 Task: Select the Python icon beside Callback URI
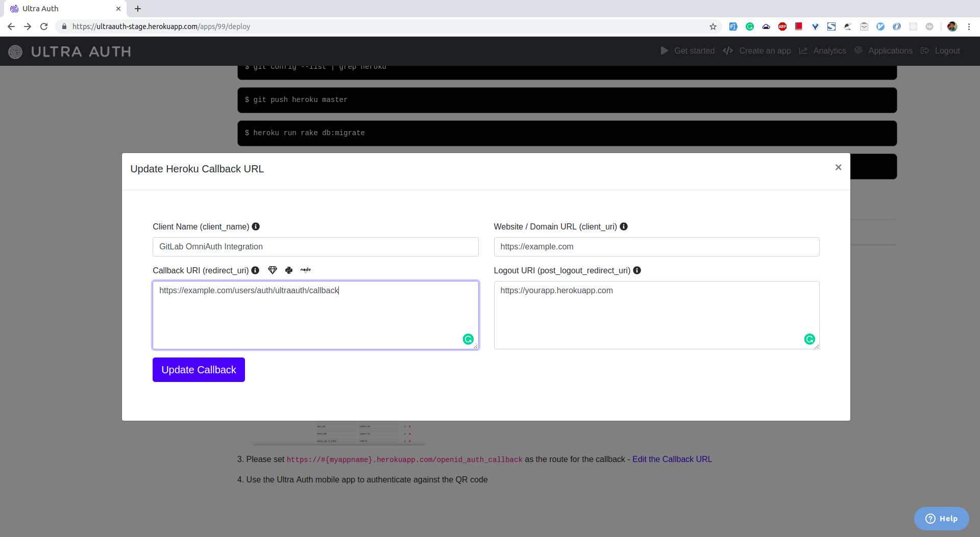coord(289,270)
